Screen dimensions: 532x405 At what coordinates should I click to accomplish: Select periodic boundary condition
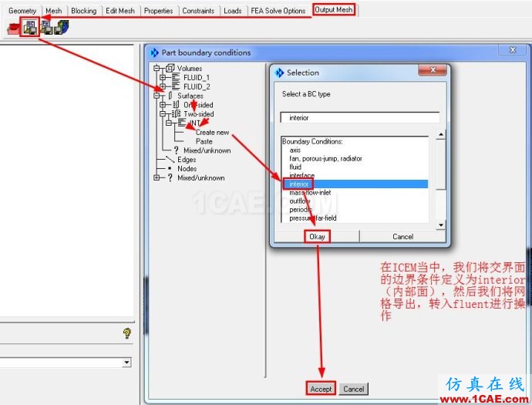[x=300, y=210]
